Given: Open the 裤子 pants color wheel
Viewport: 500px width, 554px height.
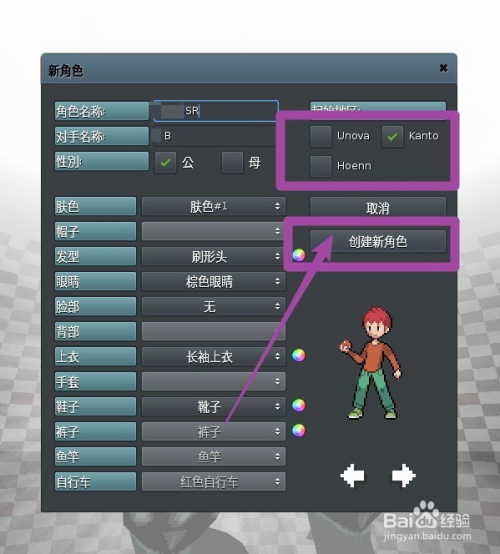Looking at the screenshot, I should pyautogui.click(x=299, y=430).
